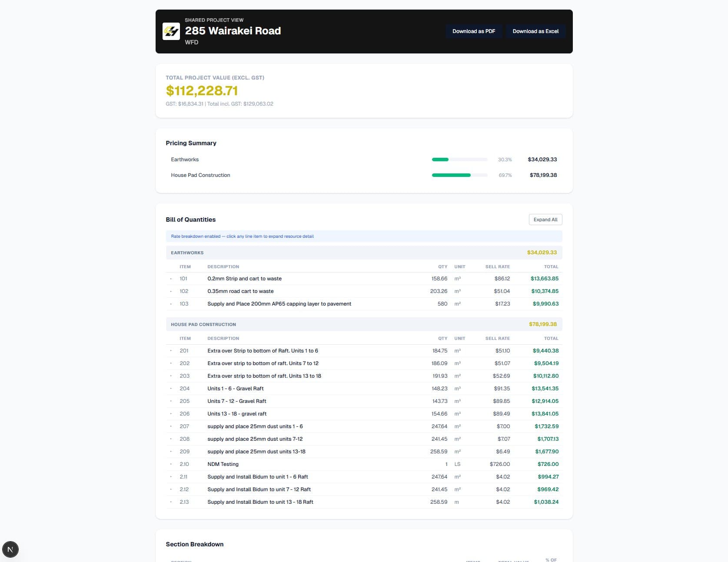
Task: Click the company logo icon in header
Action: tap(171, 31)
